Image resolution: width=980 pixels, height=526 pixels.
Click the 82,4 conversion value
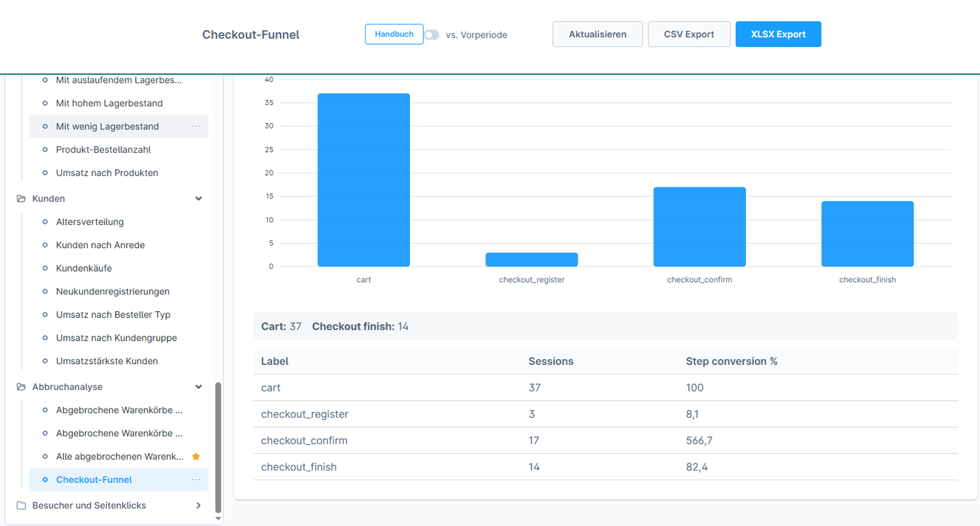(697, 467)
